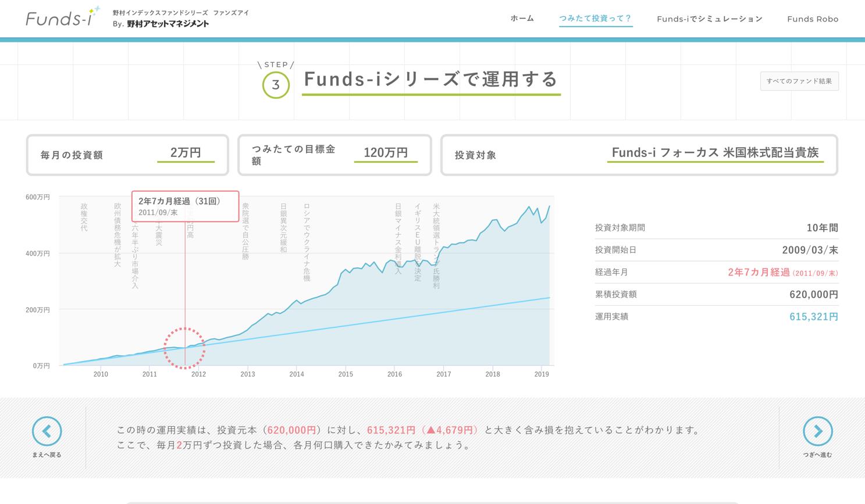The height and width of the screenshot is (504, 865).
Task: Click the Funds-i logo
Action: click(63, 17)
